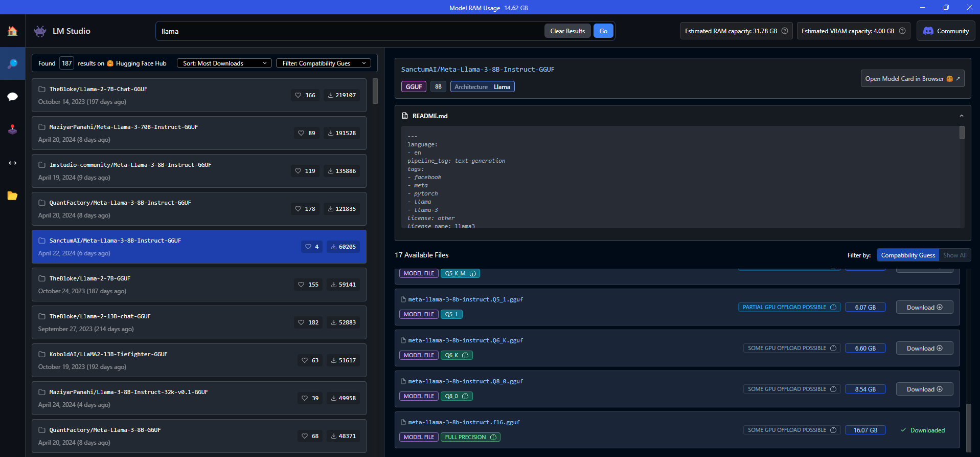Click the help icon beside Estimated RAM capacity

tap(785, 31)
